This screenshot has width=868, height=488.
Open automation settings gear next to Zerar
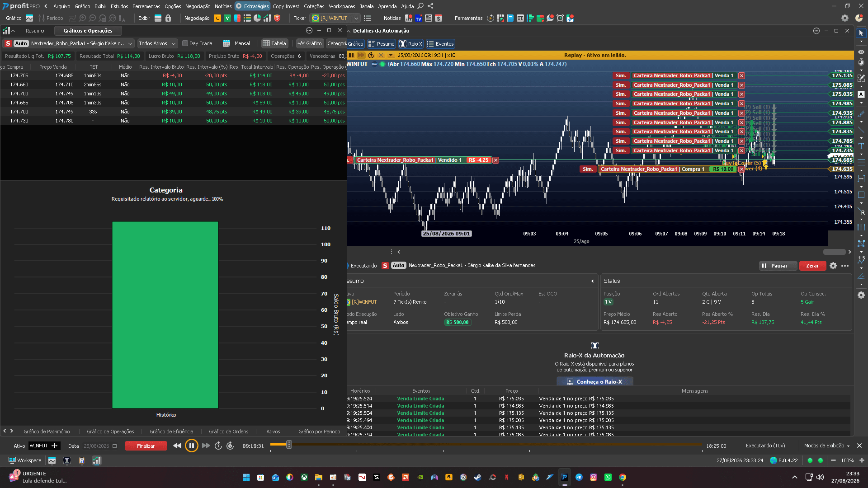click(833, 266)
